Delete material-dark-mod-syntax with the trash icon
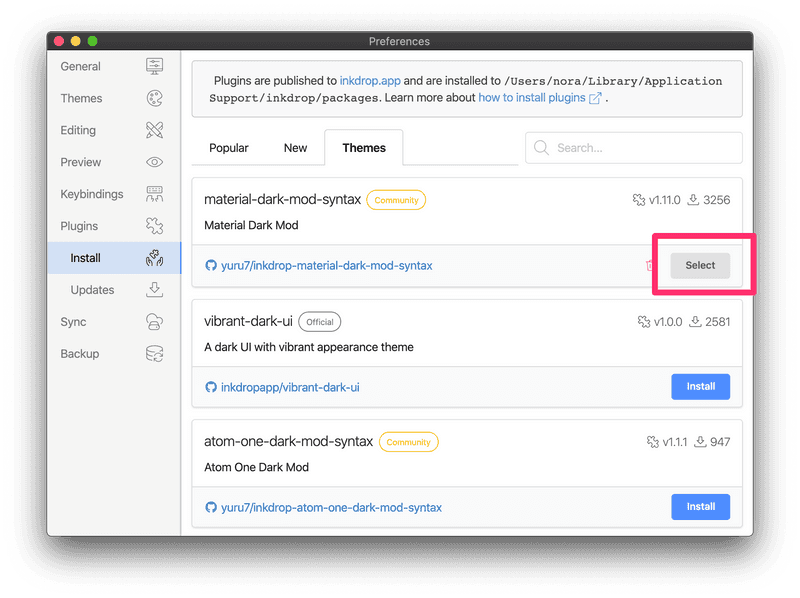The width and height of the screenshot is (800, 598). point(651,266)
